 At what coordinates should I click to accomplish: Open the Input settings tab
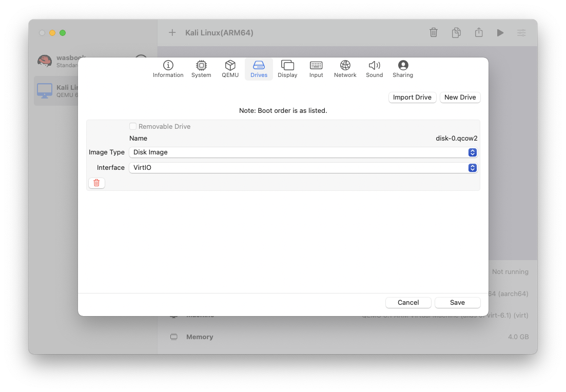(x=316, y=69)
